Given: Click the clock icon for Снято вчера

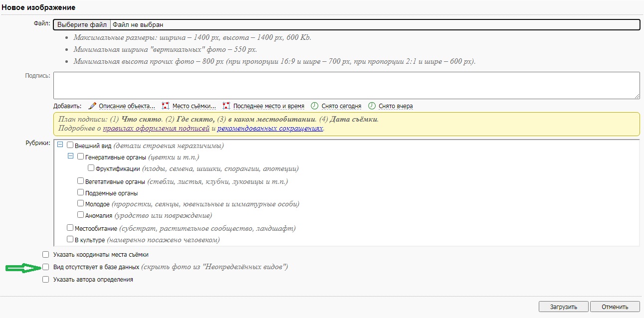Looking at the screenshot, I should 372,106.
